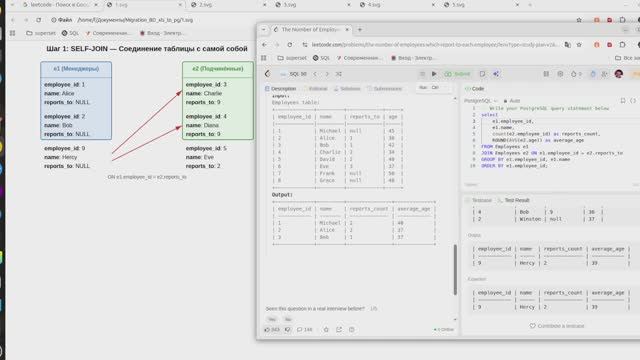Pick a random problem with shuffle icon
640x360 pixels.
339,74
